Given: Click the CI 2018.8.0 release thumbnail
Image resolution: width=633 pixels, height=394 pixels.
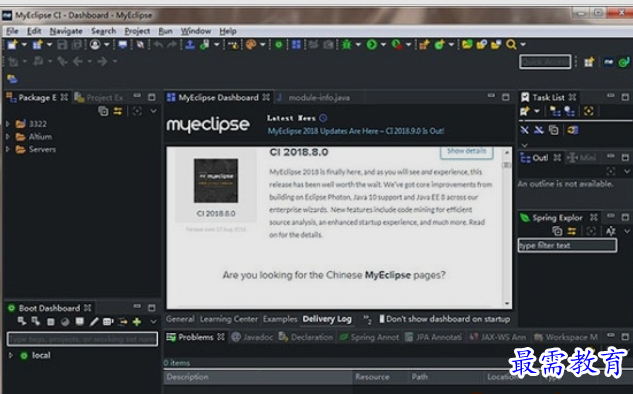Looking at the screenshot, I should click(216, 180).
